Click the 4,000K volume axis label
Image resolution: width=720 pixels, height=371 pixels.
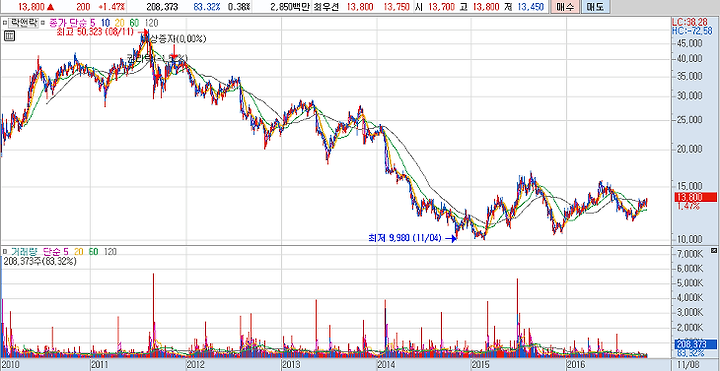click(x=690, y=298)
